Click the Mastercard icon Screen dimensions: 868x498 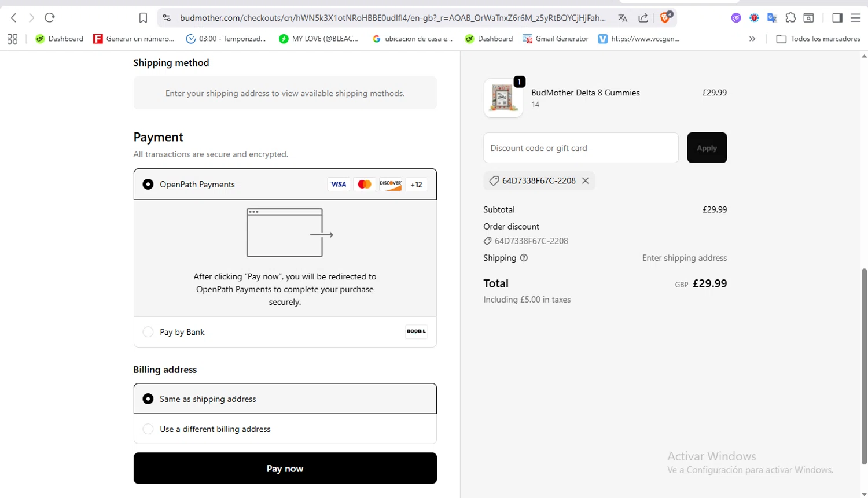click(365, 185)
